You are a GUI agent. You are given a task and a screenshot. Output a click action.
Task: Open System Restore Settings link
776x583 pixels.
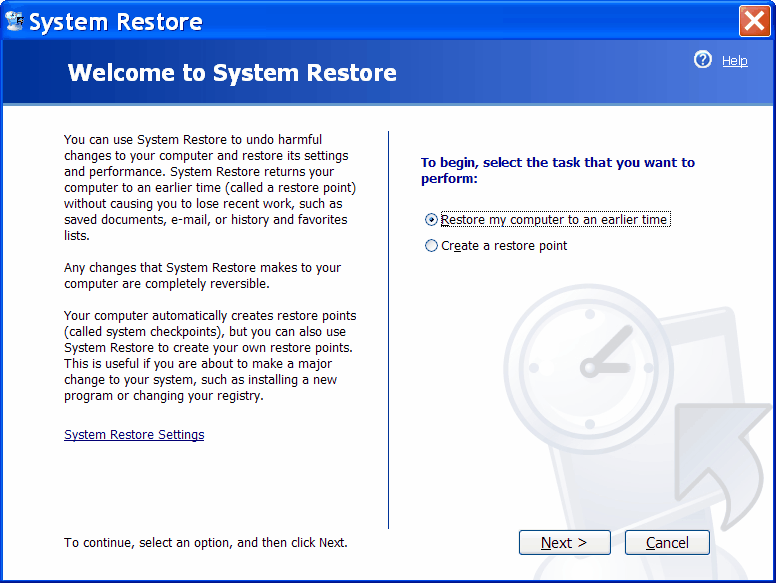tap(134, 435)
